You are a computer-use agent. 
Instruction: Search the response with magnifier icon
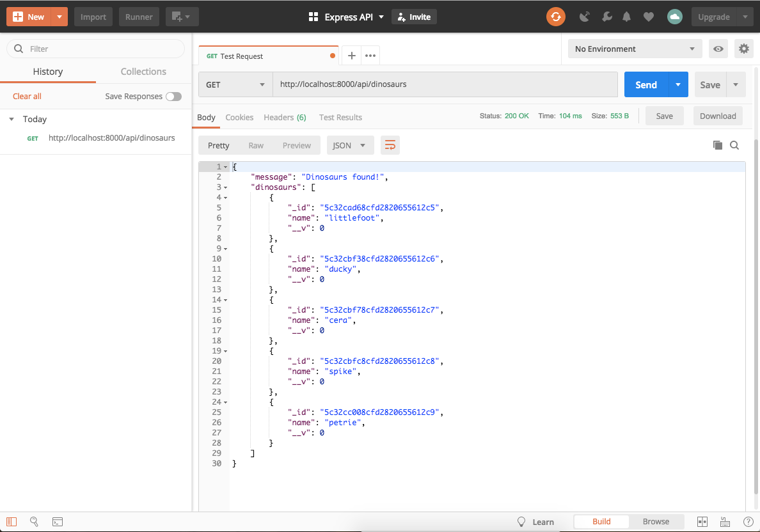point(734,145)
